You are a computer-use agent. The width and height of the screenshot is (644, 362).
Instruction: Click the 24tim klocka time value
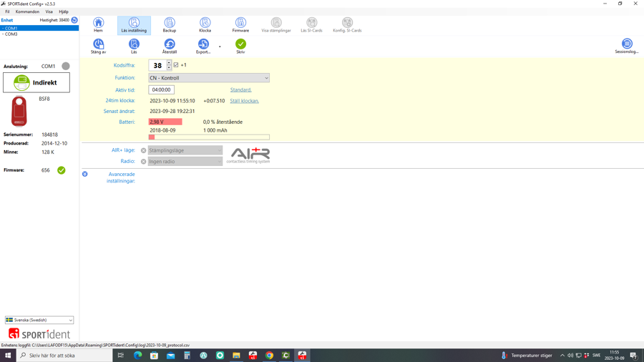point(172,101)
